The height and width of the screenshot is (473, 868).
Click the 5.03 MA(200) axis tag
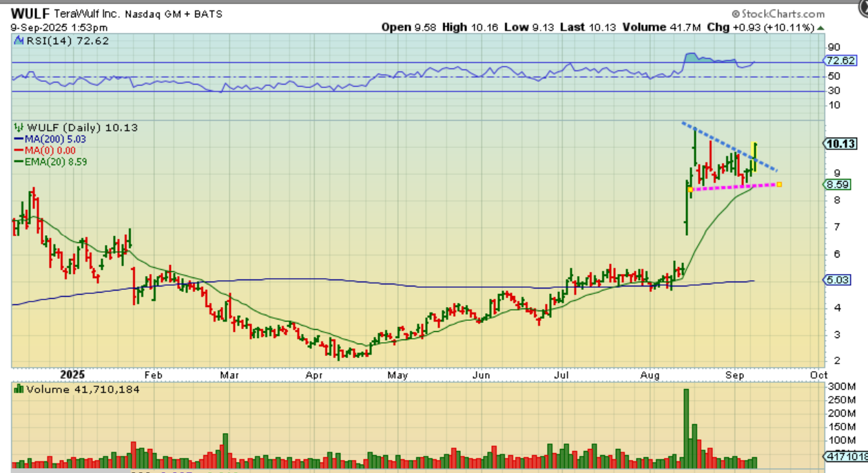839,280
